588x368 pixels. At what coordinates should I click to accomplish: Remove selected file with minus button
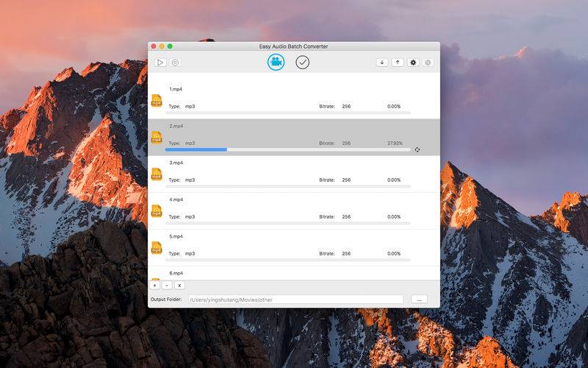pyautogui.click(x=167, y=286)
